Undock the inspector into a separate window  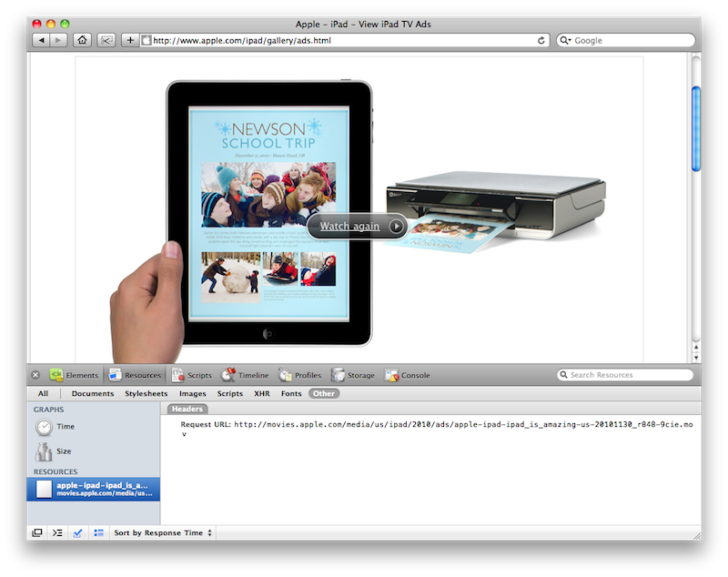tap(36, 533)
